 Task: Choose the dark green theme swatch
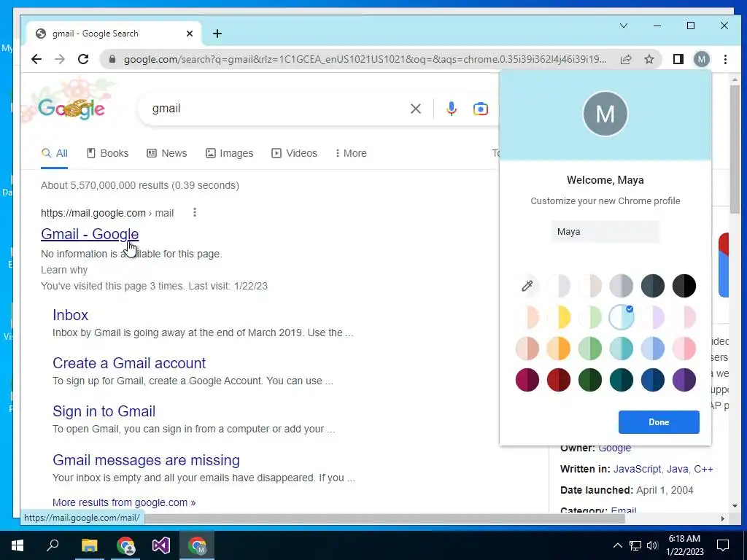click(589, 380)
